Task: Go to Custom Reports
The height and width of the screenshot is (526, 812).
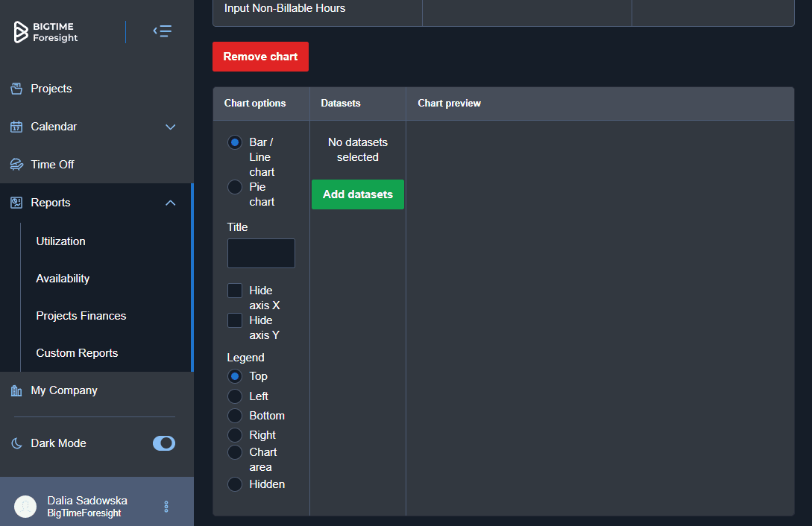Action: tap(77, 353)
